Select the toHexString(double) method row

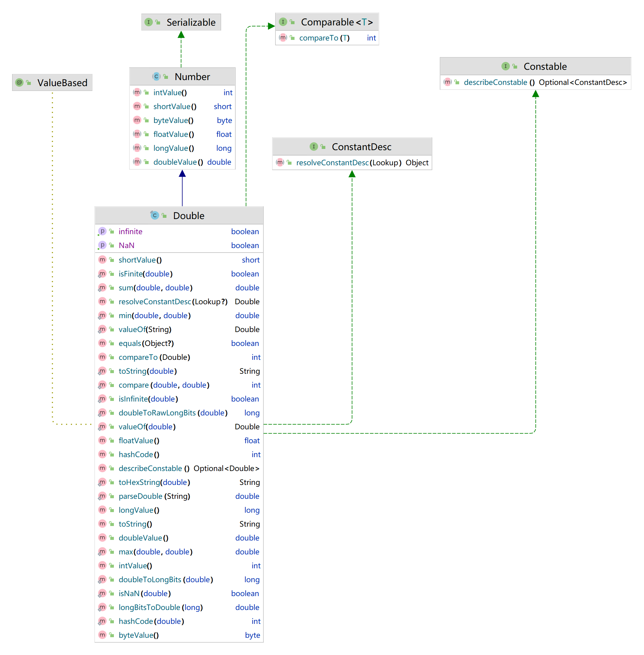[x=154, y=482]
